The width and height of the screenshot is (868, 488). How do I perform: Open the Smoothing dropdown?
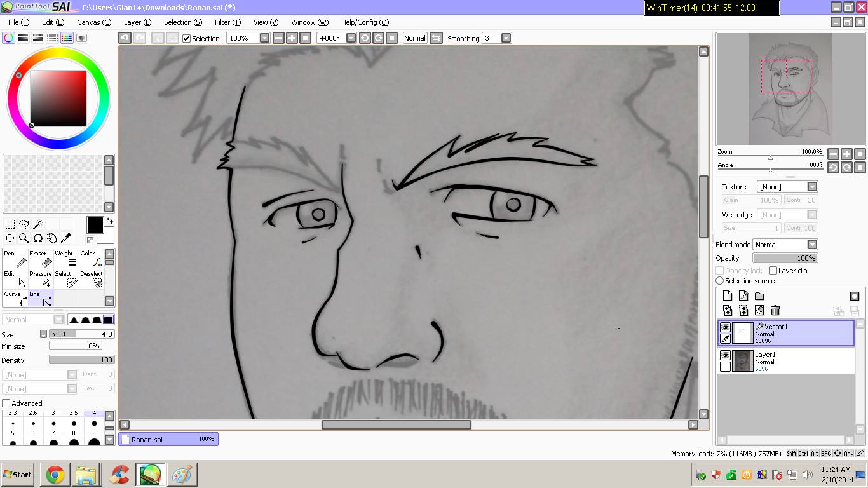point(506,38)
